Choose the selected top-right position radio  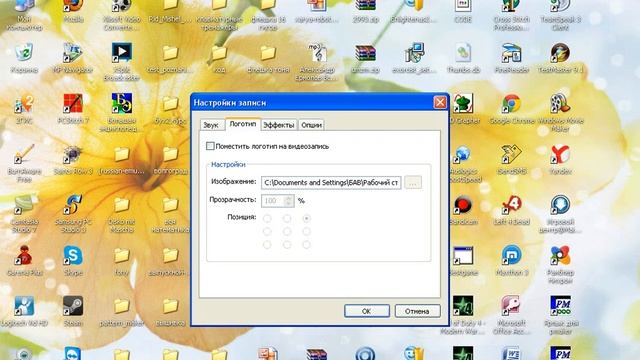(307, 218)
